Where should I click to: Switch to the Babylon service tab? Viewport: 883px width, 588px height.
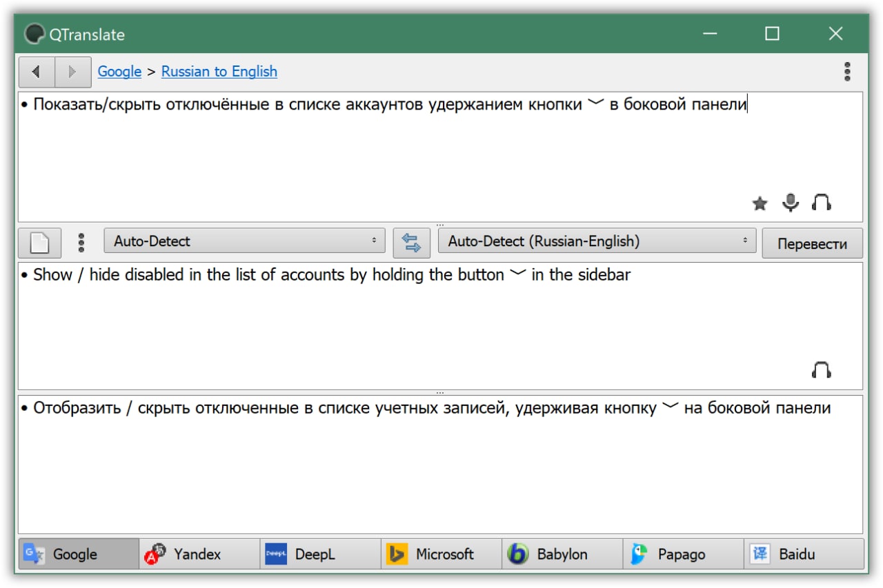point(562,554)
